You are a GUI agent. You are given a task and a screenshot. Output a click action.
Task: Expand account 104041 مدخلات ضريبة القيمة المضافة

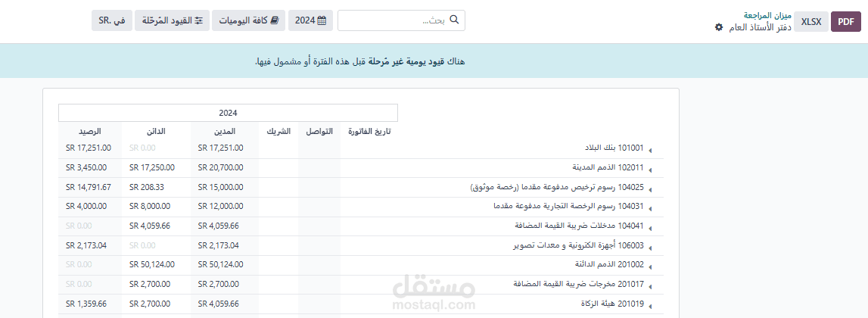651,229
